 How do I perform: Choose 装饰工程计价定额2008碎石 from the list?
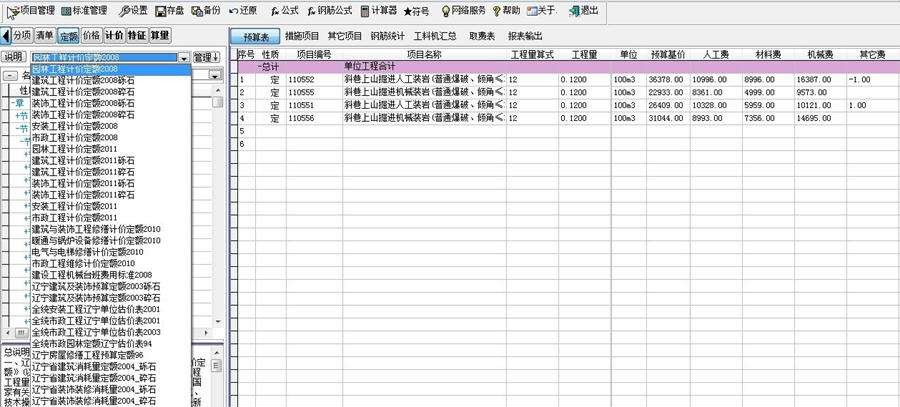(x=83, y=115)
